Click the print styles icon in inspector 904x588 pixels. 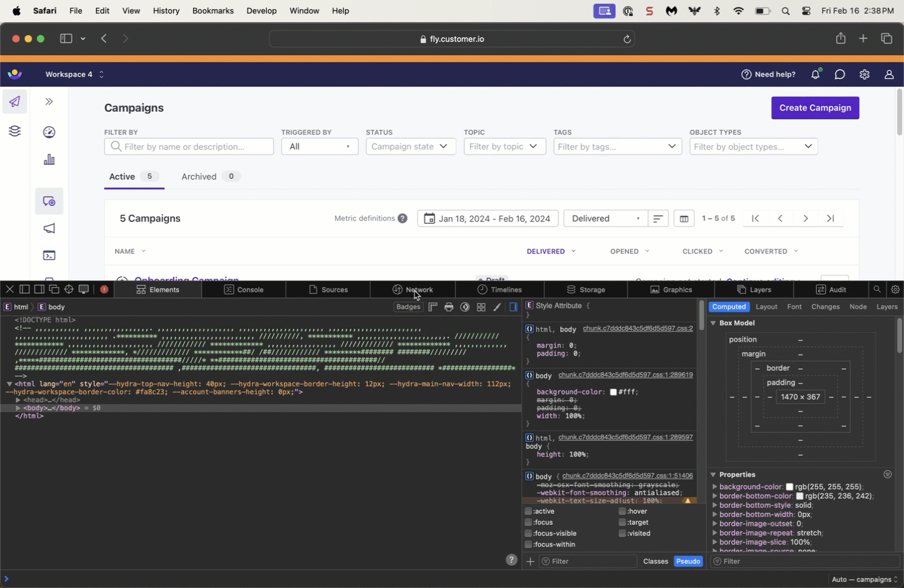coord(449,307)
